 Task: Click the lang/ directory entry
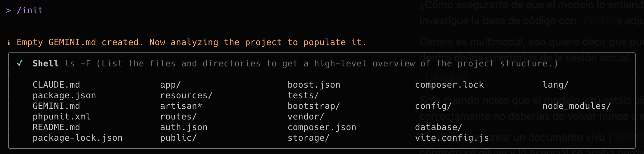(x=555, y=85)
